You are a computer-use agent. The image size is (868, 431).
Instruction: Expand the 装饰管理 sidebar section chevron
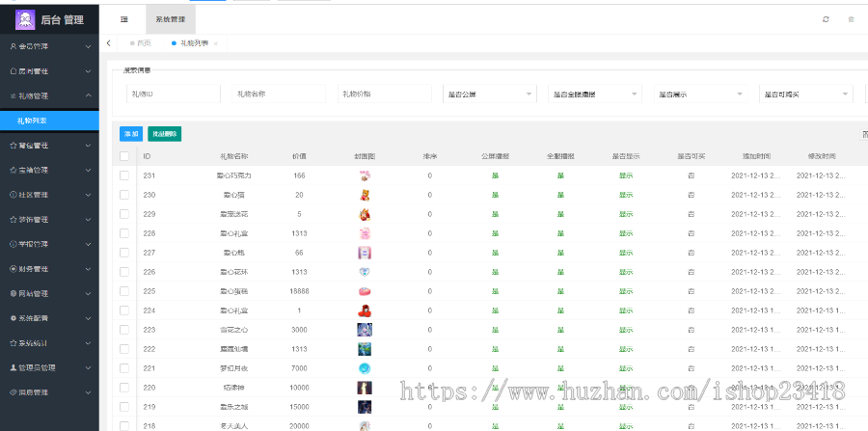89,220
